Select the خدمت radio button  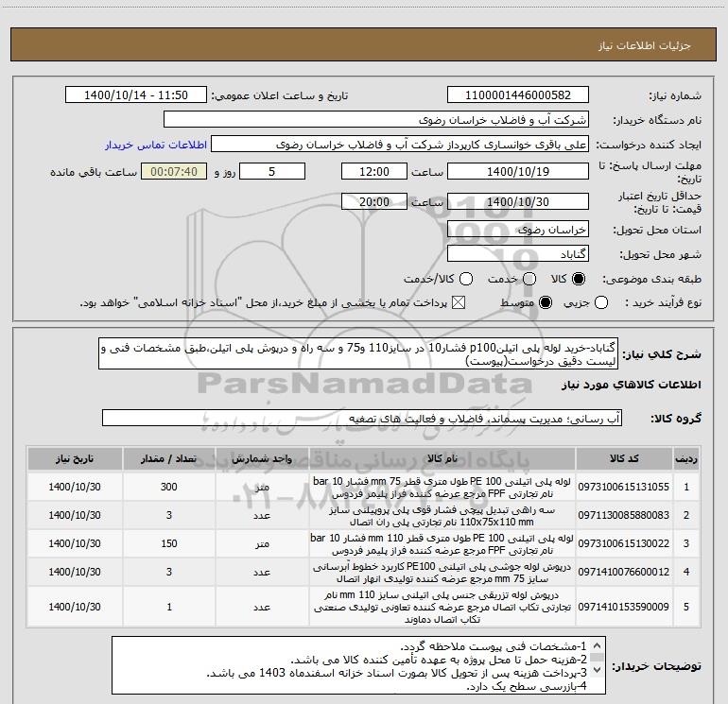point(529,279)
